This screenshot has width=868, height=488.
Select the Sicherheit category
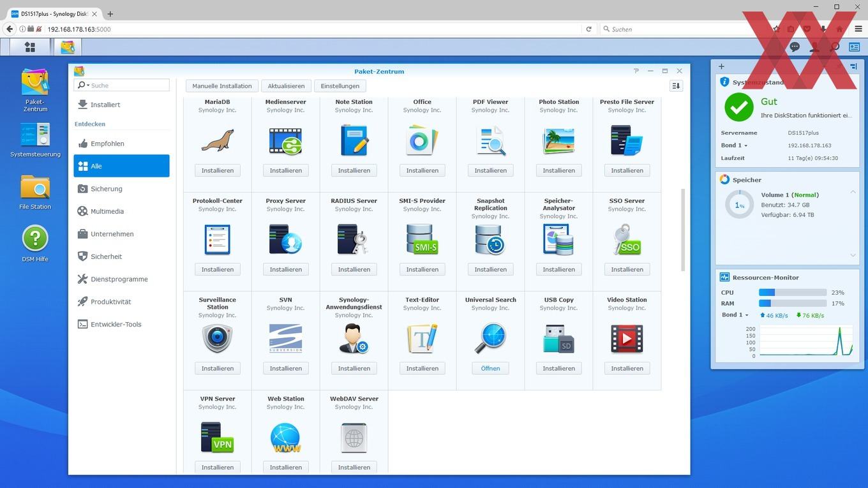coord(121,256)
